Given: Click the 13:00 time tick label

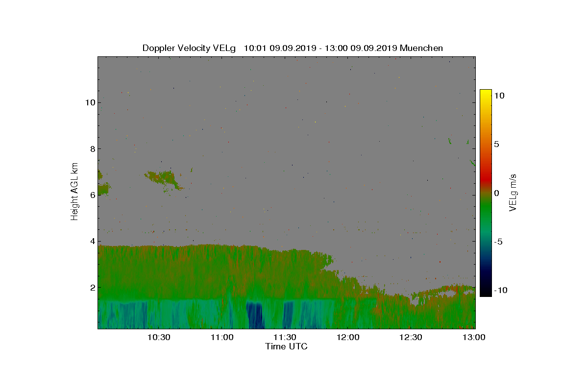Looking at the screenshot, I should pyautogui.click(x=474, y=337).
